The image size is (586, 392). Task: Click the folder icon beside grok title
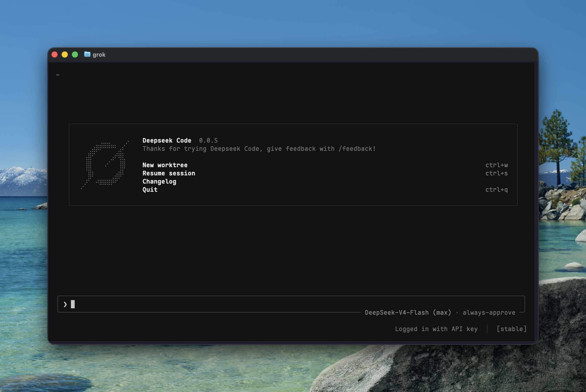87,54
